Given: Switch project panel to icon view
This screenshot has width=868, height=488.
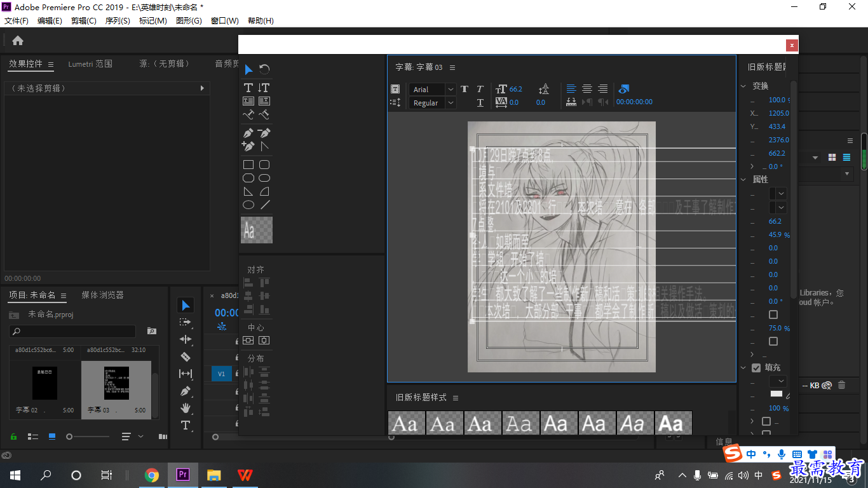Looking at the screenshot, I should point(52,437).
